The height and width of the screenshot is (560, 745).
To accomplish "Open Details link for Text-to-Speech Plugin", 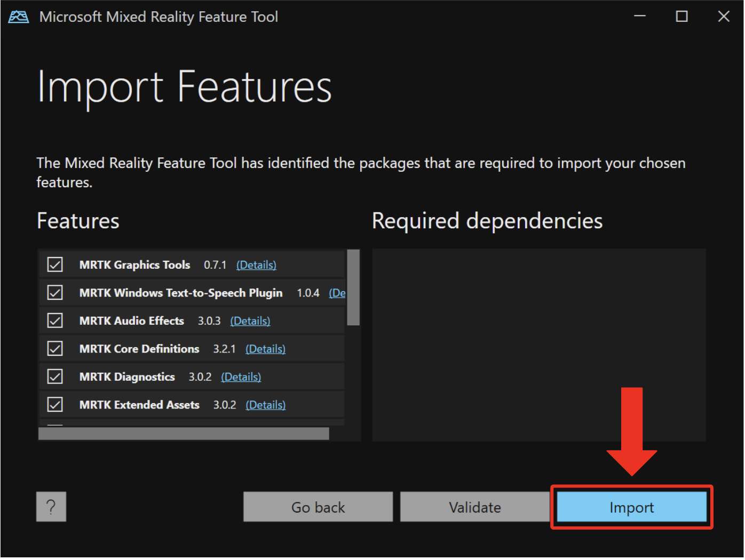I will coord(337,293).
